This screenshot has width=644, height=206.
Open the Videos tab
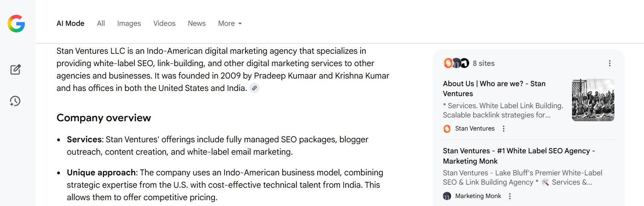164,23
